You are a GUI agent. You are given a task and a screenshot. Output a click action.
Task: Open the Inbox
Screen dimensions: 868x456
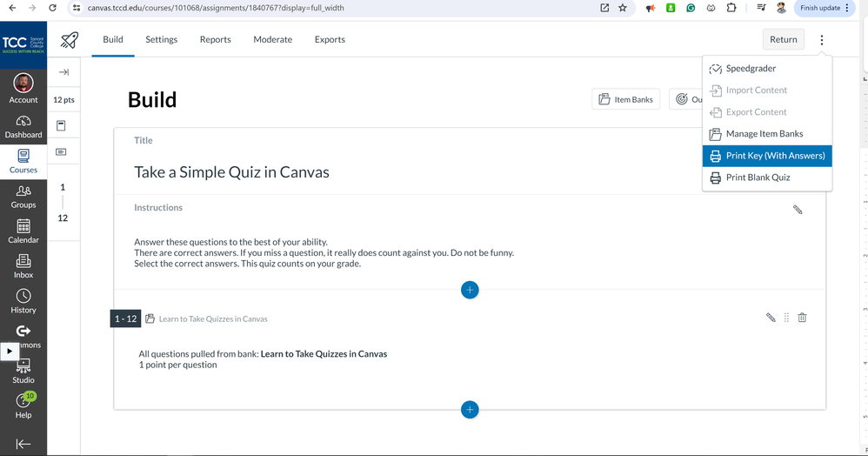pos(23,266)
